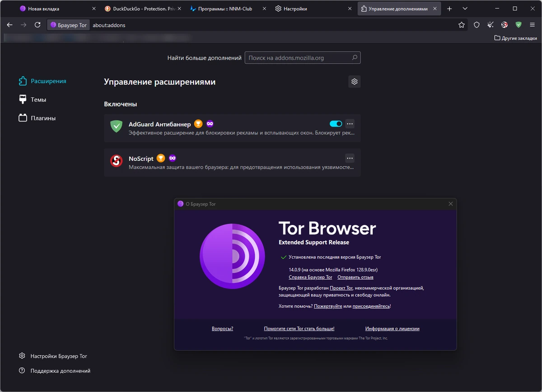The height and width of the screenshot is (392, 542).
Task: Show the list of all tabs chevron
Action: click(x=465, y=9)
